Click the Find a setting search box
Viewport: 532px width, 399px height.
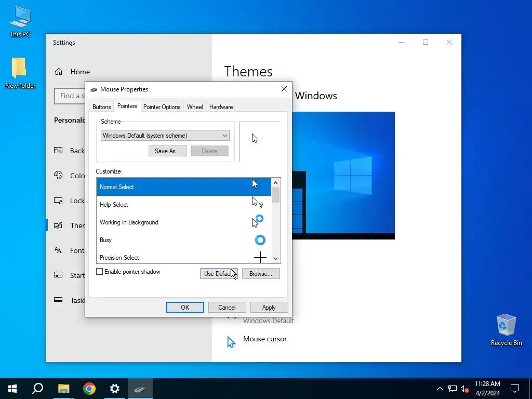pyautogui.click(x=70, y=96)
